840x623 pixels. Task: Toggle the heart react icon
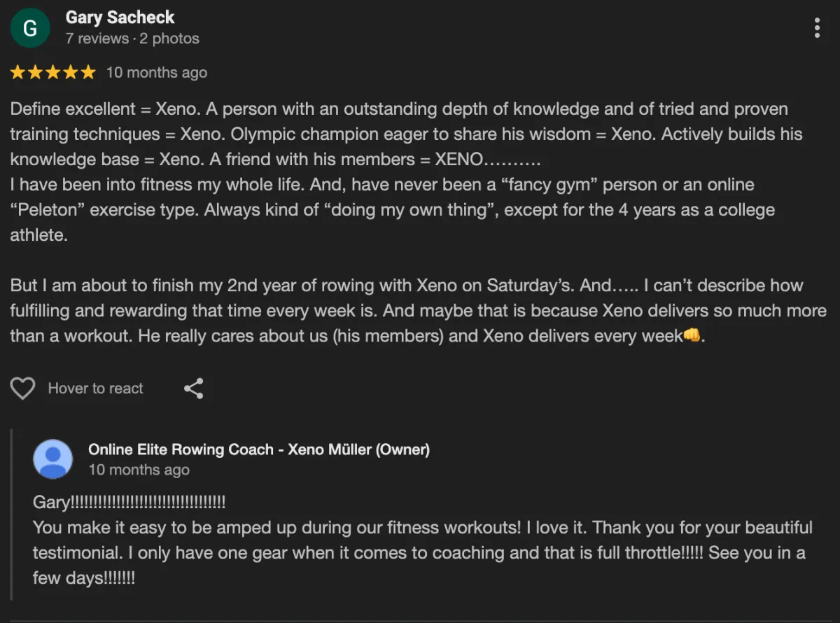coord(22,388)
